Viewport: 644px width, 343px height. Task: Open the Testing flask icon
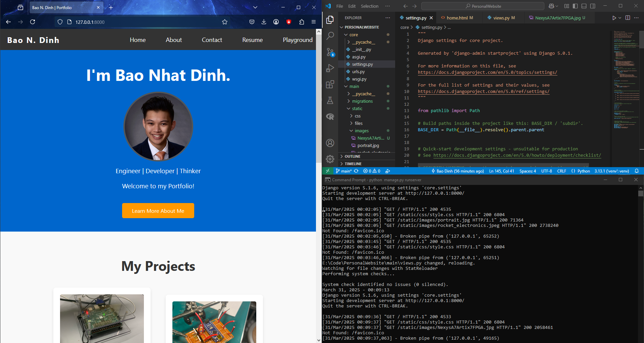point(330,100)
